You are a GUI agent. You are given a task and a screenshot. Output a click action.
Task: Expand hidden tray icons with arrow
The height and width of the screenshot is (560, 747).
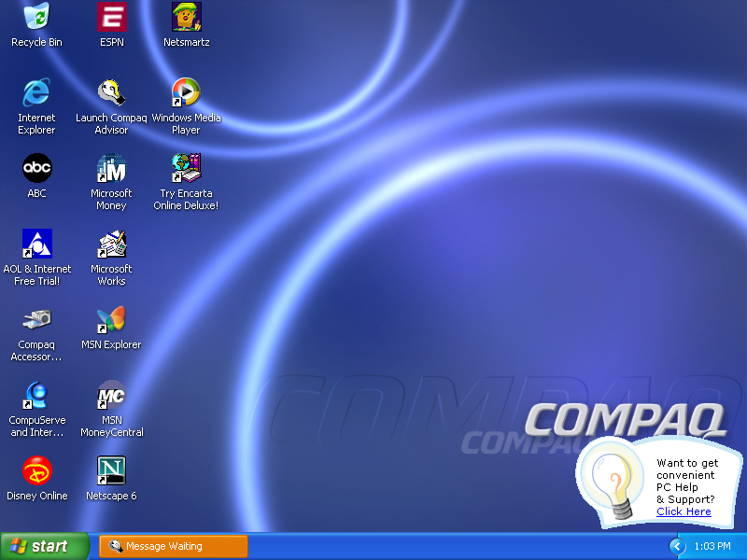[677, 546]
